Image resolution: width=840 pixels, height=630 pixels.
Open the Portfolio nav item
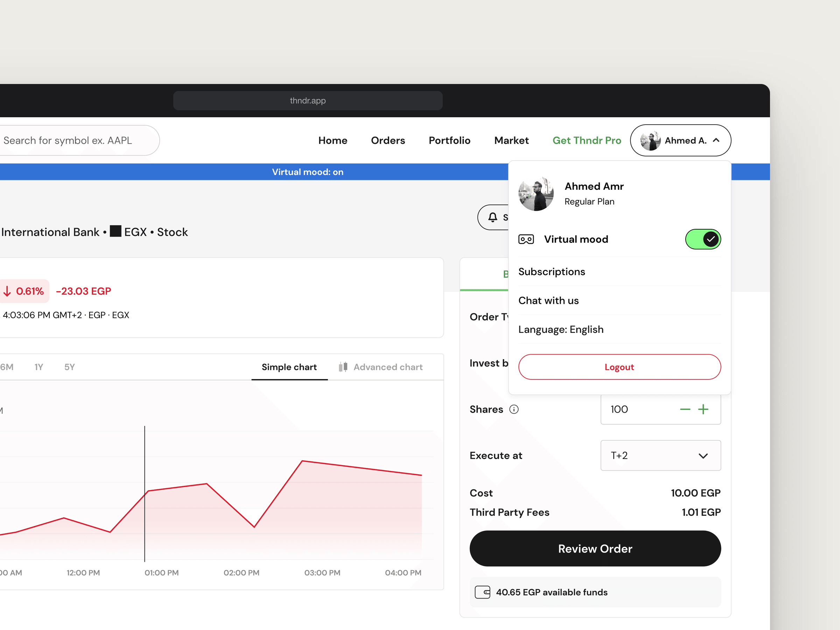pyautogui.click(x=449, y=140)
